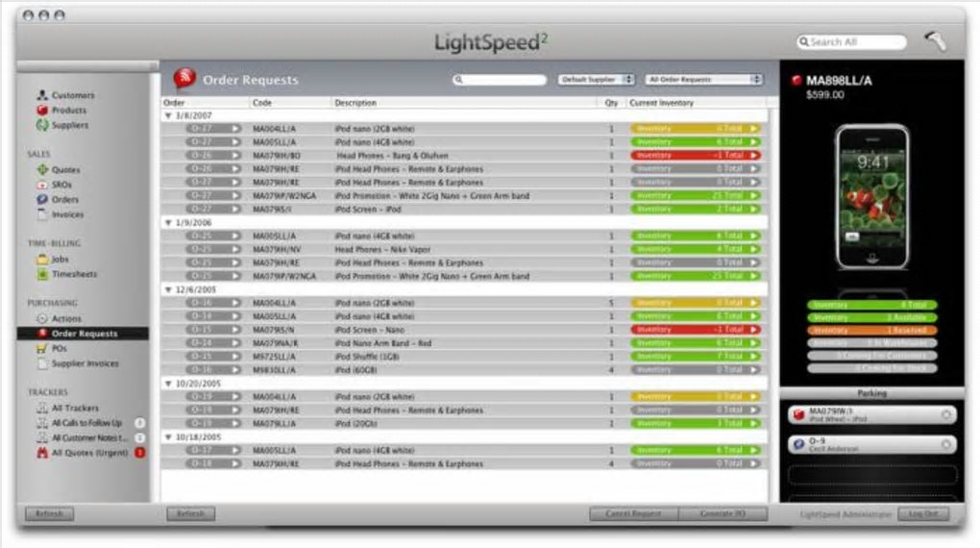This screenshot has height=548, width=980.
Task: Open All Quotes (Urgent) tracker
Action: (x=89, y=453)
